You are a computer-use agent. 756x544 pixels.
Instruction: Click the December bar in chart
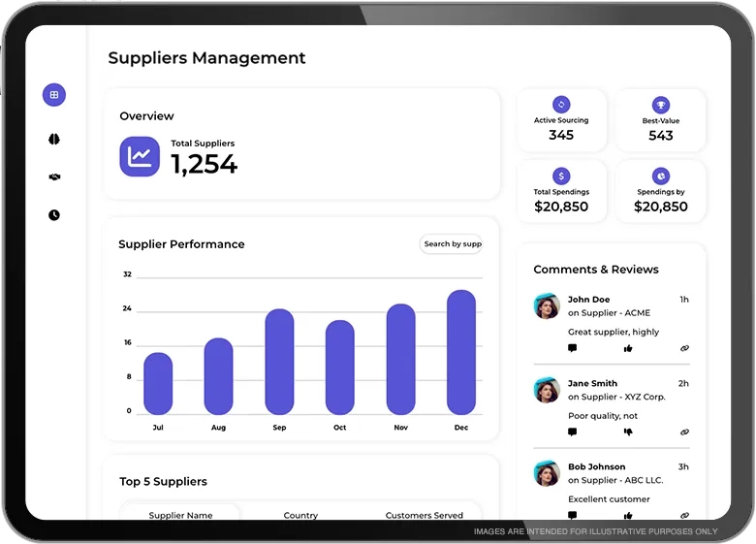tap(461, 352)
